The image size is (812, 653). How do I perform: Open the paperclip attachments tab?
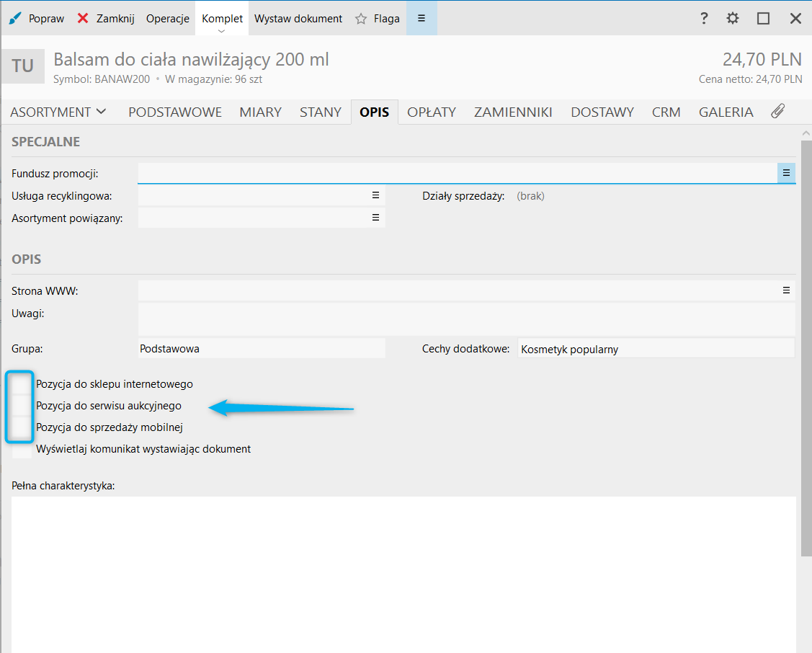[x=777, y=112]
